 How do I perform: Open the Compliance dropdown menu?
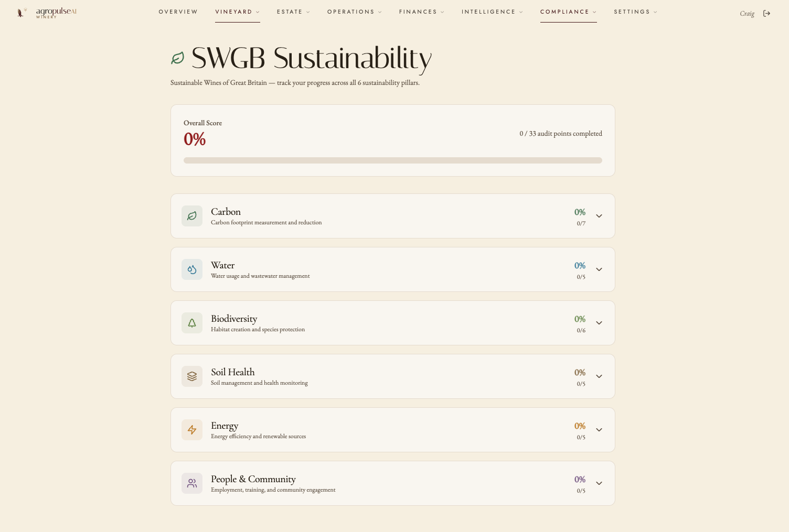[569, 12]
